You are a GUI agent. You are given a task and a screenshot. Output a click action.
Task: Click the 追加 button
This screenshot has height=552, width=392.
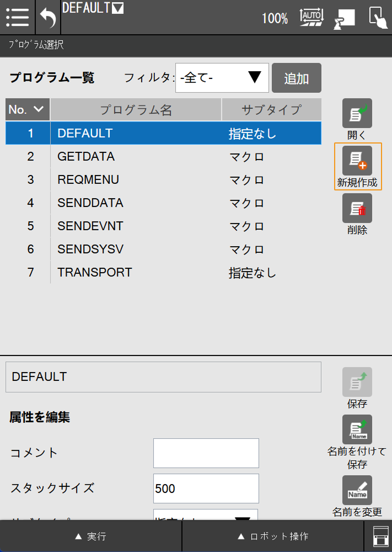[x=297, y=78]
